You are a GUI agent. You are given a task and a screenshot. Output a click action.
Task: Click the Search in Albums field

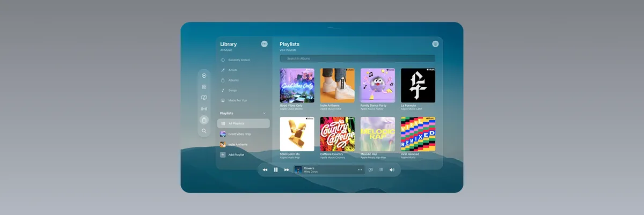pyautogui.click(x=357, y=58)
